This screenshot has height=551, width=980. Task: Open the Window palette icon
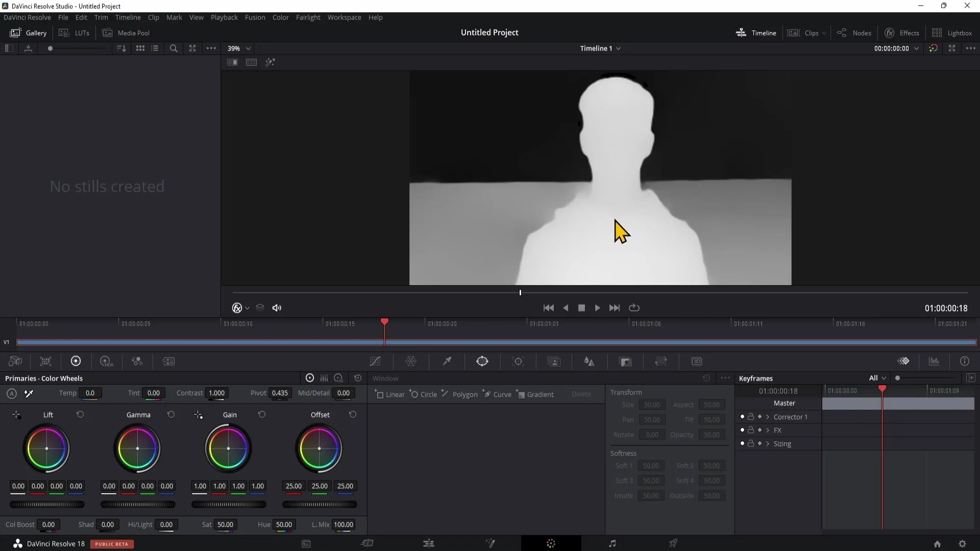tap(482, 362)
